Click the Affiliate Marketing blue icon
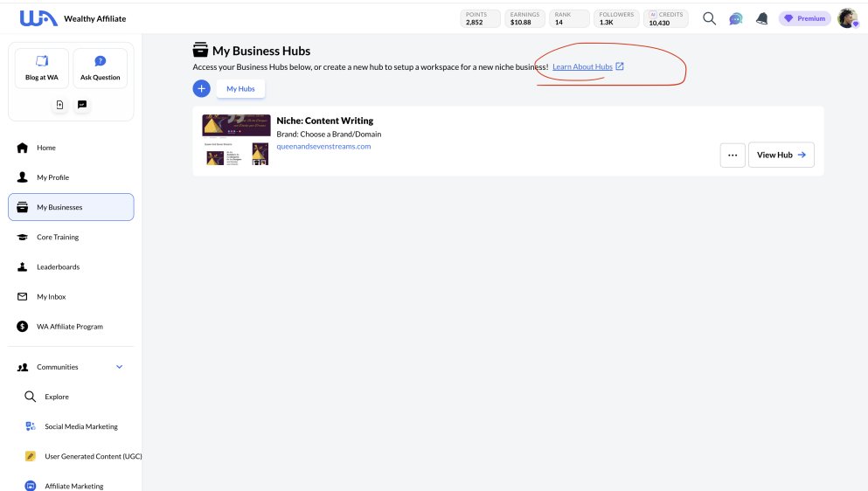This screenshot has width=868, height=491. 31,486
